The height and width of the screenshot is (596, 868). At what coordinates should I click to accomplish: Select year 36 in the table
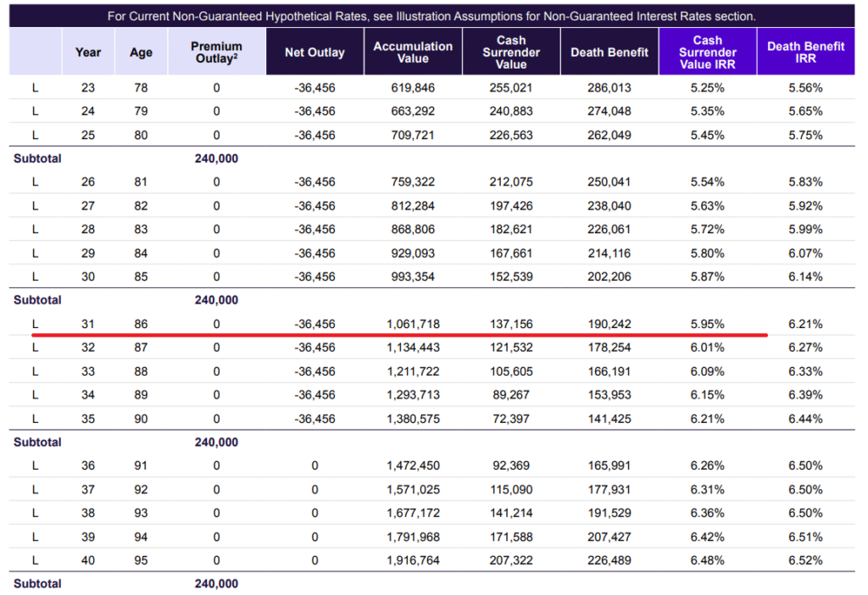[x=88, y=465]
